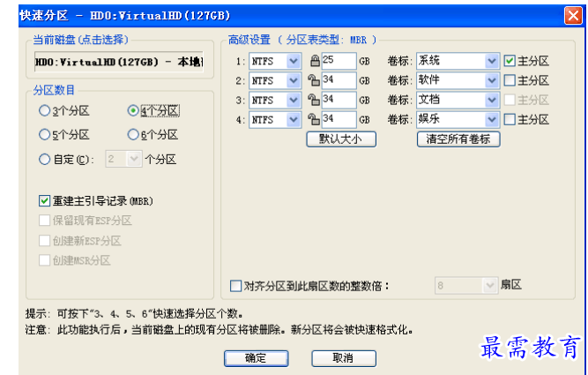This screenshot has height=375, width=588.
Task: Toggle the lock icon for partition 2 size
Action: [x=314, y=80]
